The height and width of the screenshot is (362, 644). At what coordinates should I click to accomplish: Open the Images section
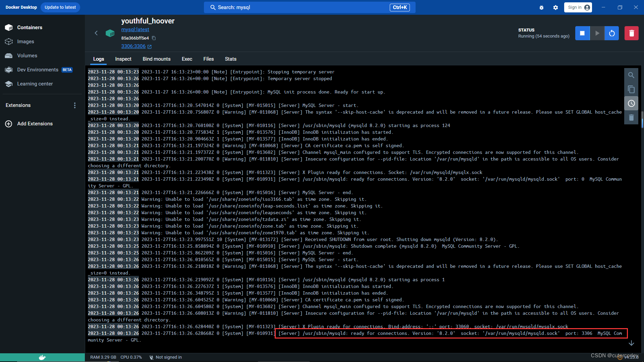click(x=25, y=42)
